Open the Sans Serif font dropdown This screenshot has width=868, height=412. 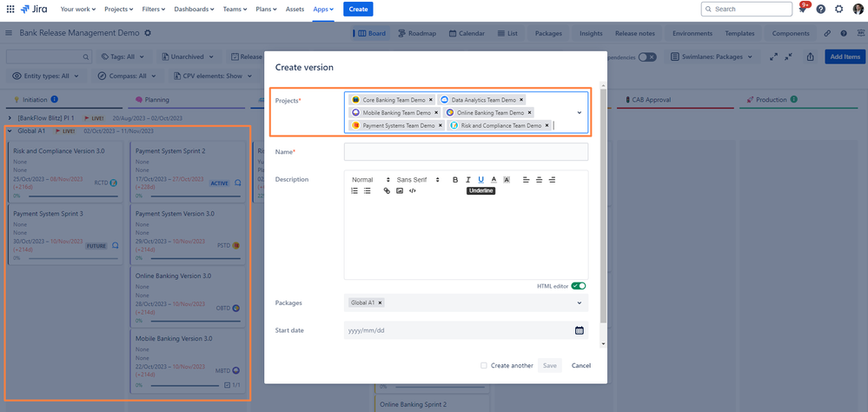tap(417, 179)
